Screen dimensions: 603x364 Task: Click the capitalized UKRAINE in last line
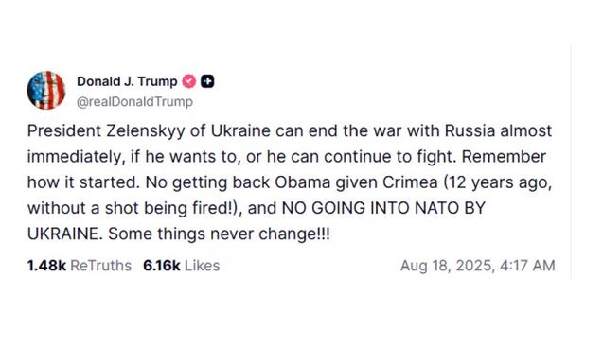[65, 234]
